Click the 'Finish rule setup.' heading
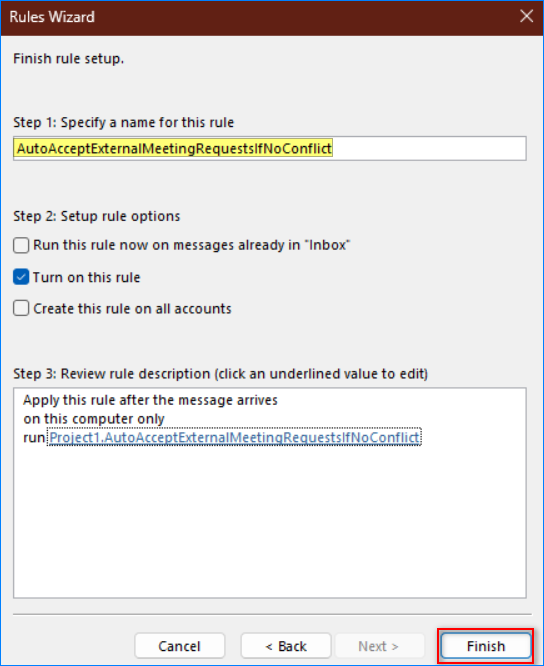Image resolution: width=544 pixels, height=666 pixels. click(68, 59)
